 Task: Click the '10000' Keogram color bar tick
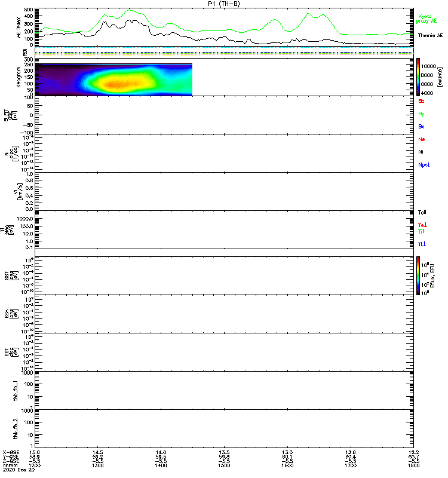click(428, 66)
